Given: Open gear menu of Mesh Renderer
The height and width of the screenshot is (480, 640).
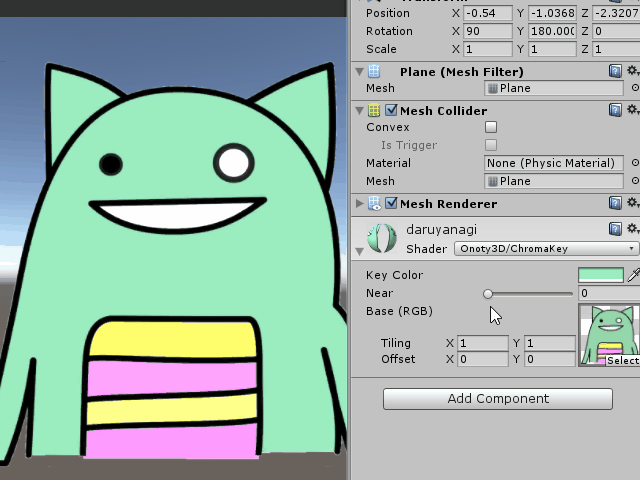Looking at the screenshot, I should [633, 202].
